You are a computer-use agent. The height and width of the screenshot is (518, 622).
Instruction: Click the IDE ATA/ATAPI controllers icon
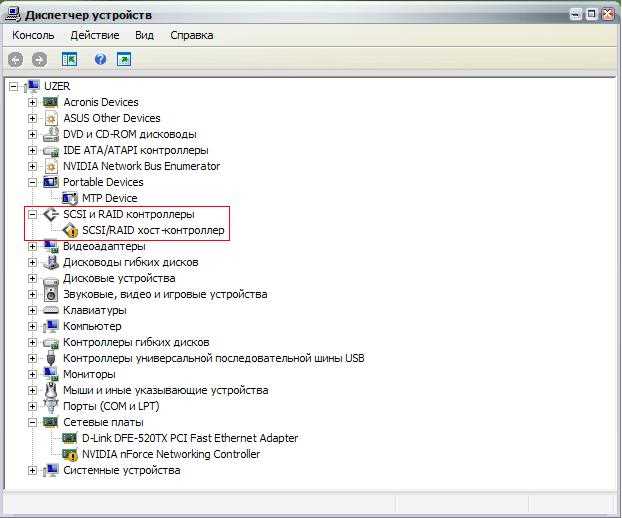pyautogui.click(x=51, y=151)
